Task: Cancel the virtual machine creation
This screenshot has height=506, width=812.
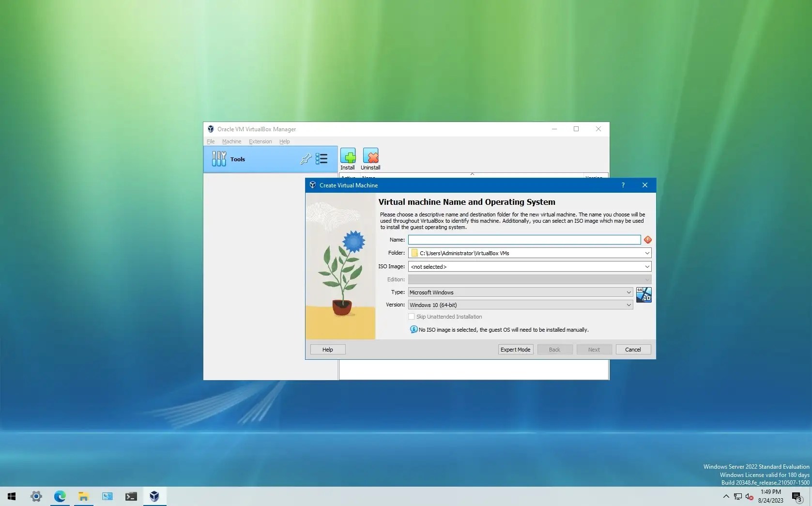Action: (633, 350)
